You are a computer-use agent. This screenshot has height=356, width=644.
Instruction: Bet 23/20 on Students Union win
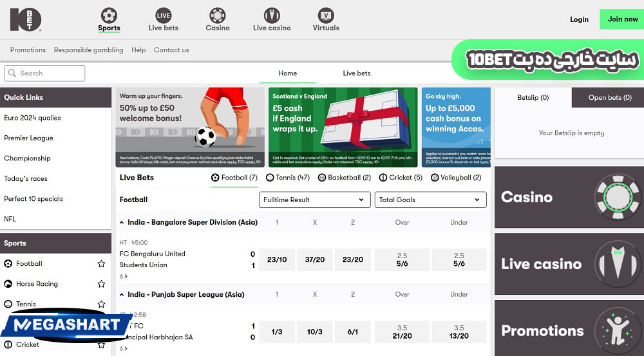click(x=352, y=259)
